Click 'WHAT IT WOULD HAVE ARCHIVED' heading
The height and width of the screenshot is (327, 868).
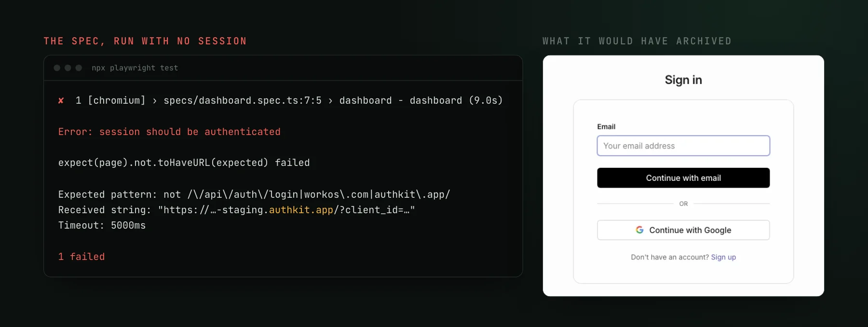(637, 41)
